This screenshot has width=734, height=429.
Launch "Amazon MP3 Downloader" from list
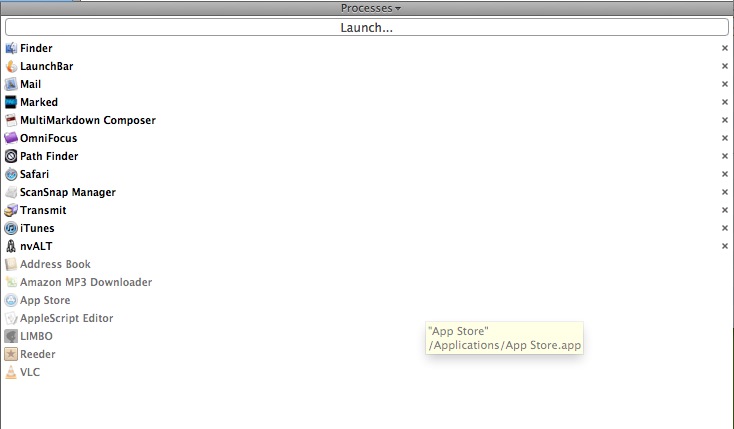coord(86,282)
